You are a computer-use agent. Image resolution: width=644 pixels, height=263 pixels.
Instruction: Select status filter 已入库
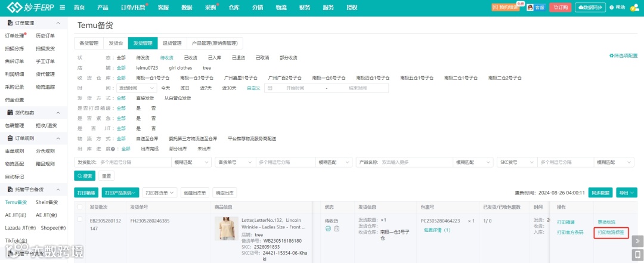point(215,58)
